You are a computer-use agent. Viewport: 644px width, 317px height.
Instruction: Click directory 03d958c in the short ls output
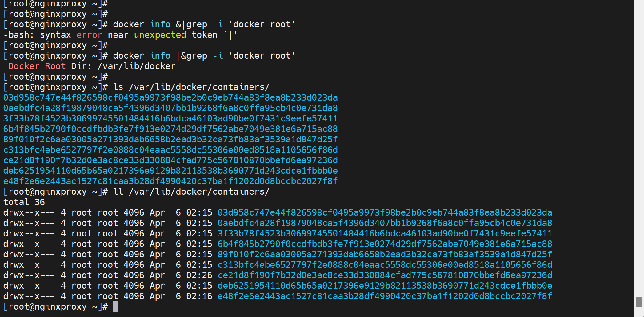(x=170, y=97)
